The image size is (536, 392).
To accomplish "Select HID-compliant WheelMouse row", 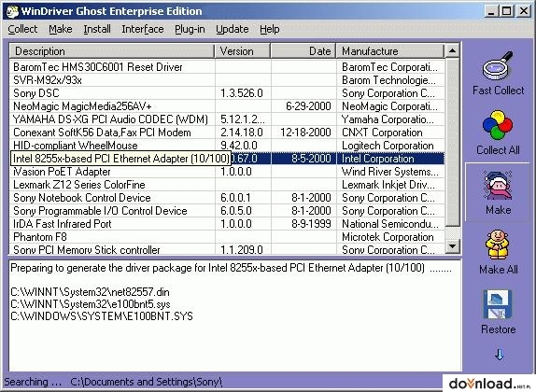I will coord(227,146).
